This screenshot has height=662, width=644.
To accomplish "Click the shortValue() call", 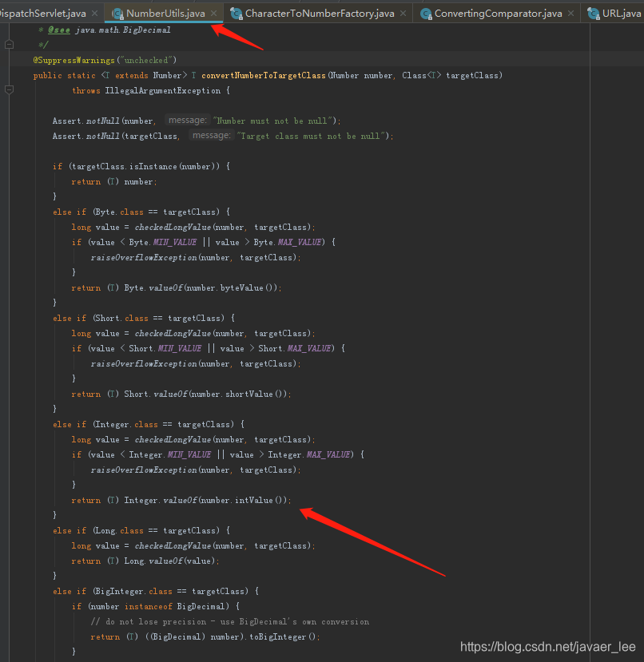I will coord(255,394).
